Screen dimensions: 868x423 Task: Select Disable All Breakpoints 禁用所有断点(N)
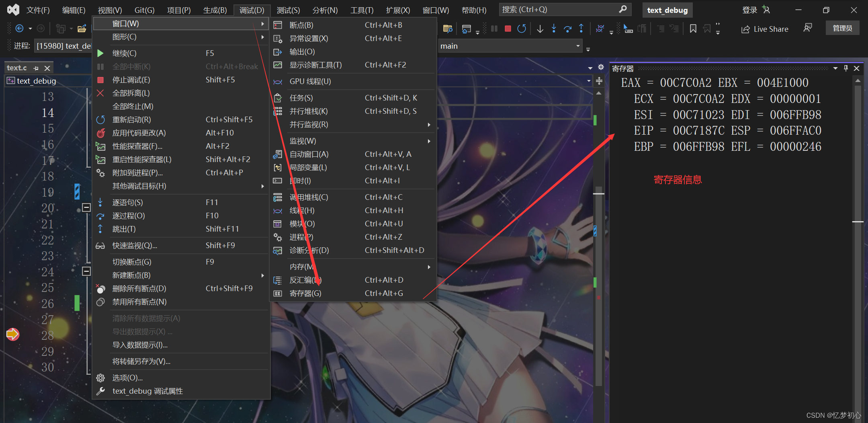pos(181,302)
